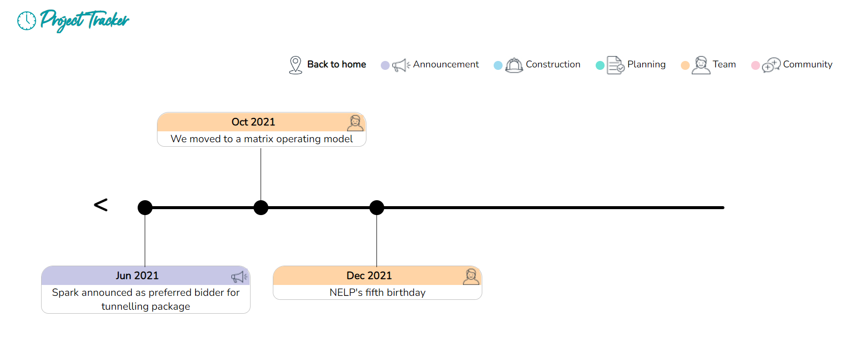Click the pink Community color dot
The width and height of the screenshot is (868, 337).
point(756,65)
